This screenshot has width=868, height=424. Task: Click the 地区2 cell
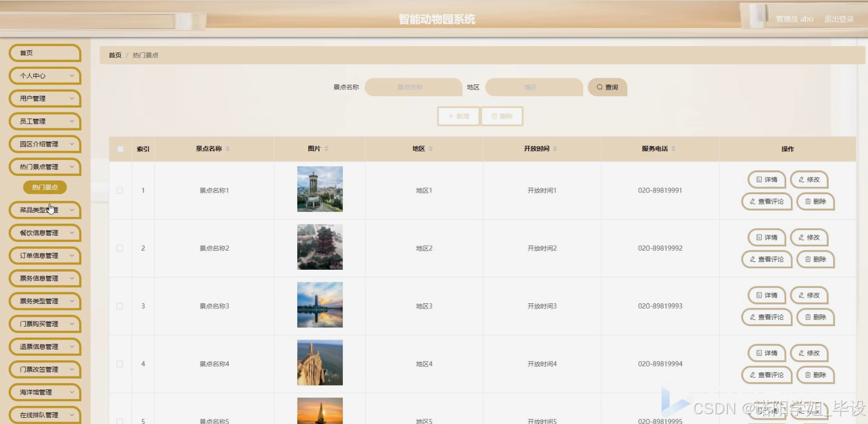pos(424,248)
